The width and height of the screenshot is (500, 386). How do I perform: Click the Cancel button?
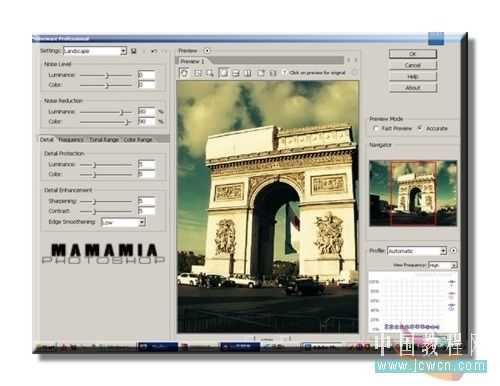tap(413, 65)
